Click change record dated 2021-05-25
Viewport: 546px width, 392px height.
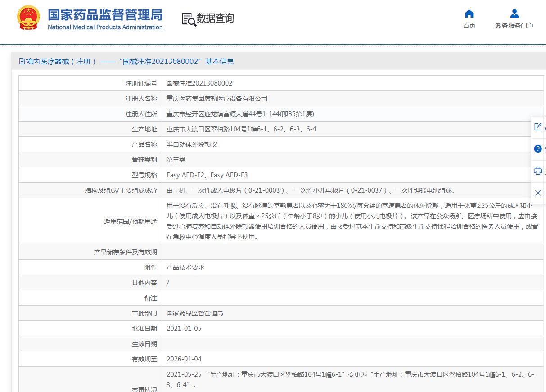[351, 379]
